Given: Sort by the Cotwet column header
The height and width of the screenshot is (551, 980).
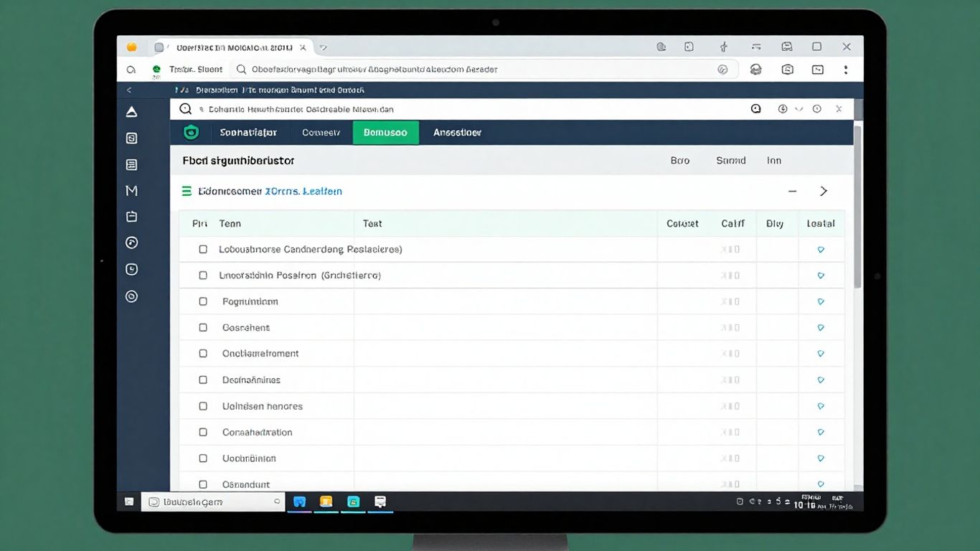Looking at the screenshot, I should 682,224.
